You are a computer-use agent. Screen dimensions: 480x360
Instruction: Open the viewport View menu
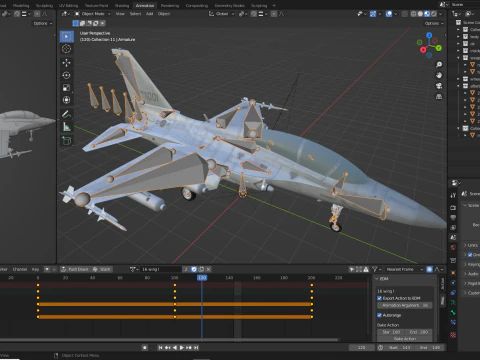[120, 14]
